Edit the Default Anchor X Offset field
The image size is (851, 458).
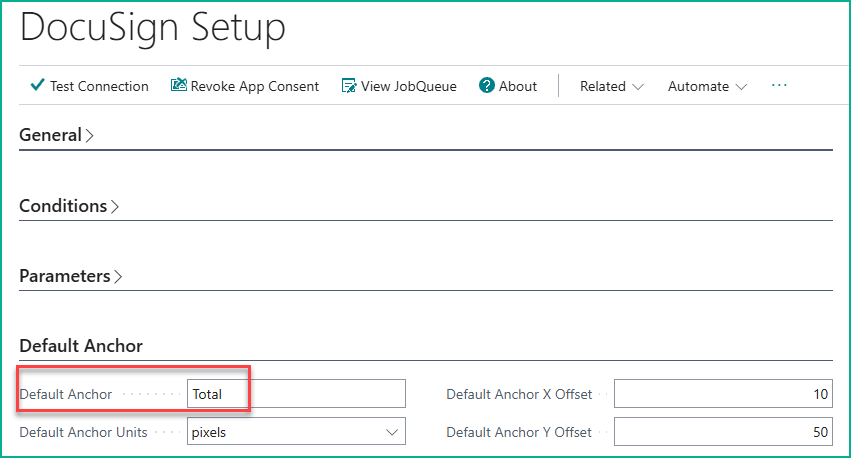click(723, 393)
